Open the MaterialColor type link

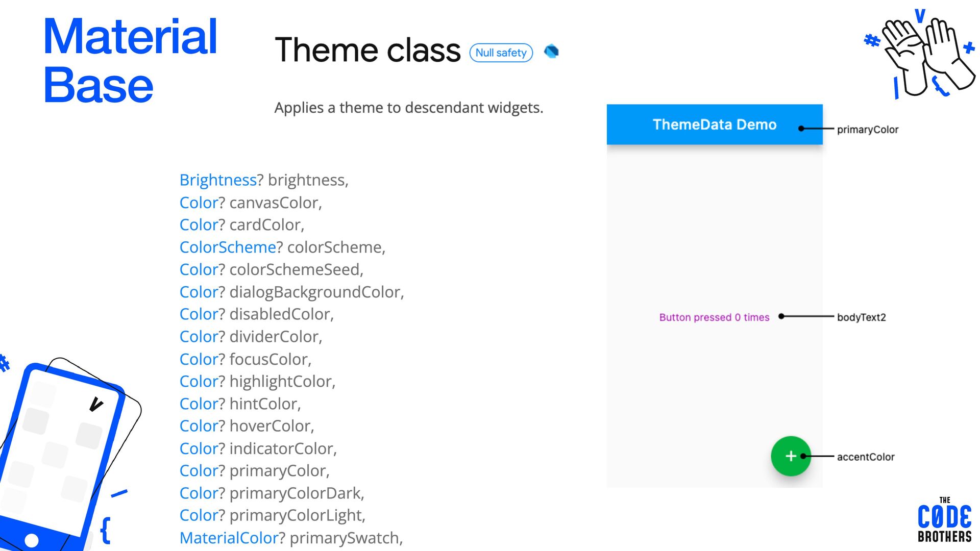tap(229, 538)
